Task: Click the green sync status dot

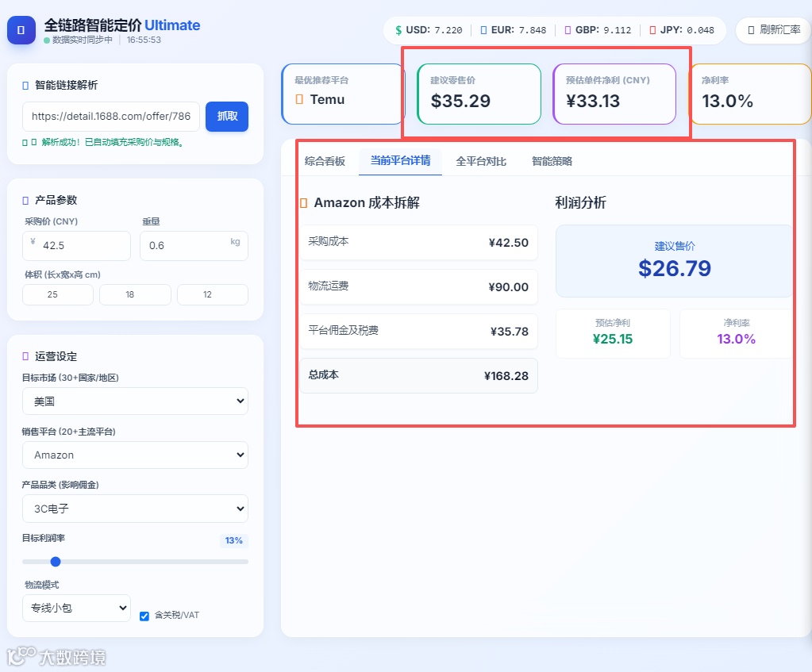Action: [x=47, y=40]
